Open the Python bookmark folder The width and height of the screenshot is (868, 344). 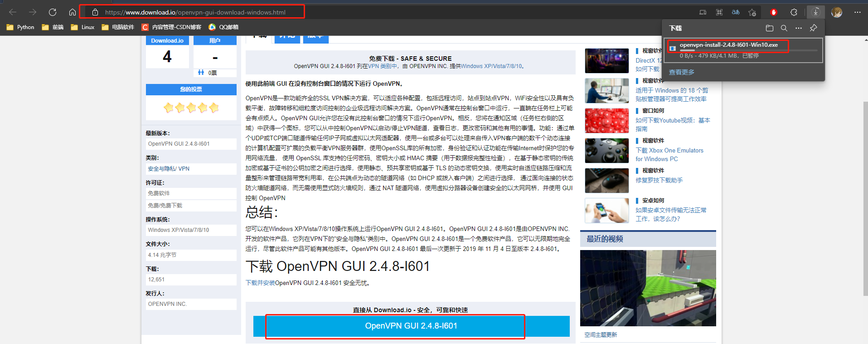[20, 27]
